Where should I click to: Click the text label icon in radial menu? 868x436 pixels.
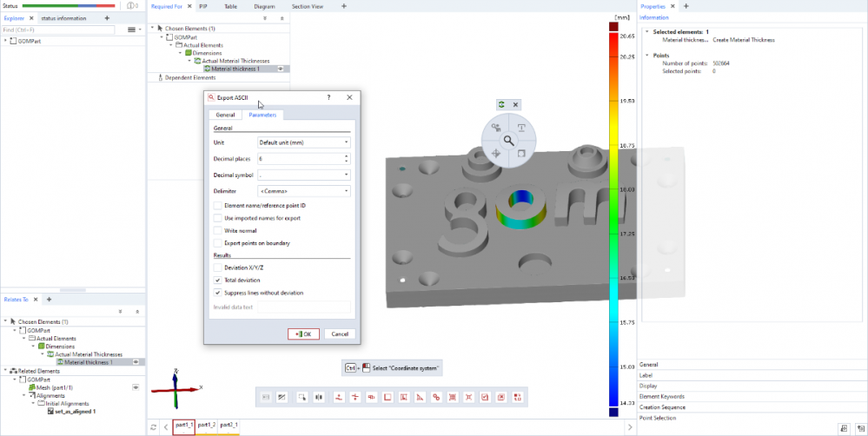point(521,128)
